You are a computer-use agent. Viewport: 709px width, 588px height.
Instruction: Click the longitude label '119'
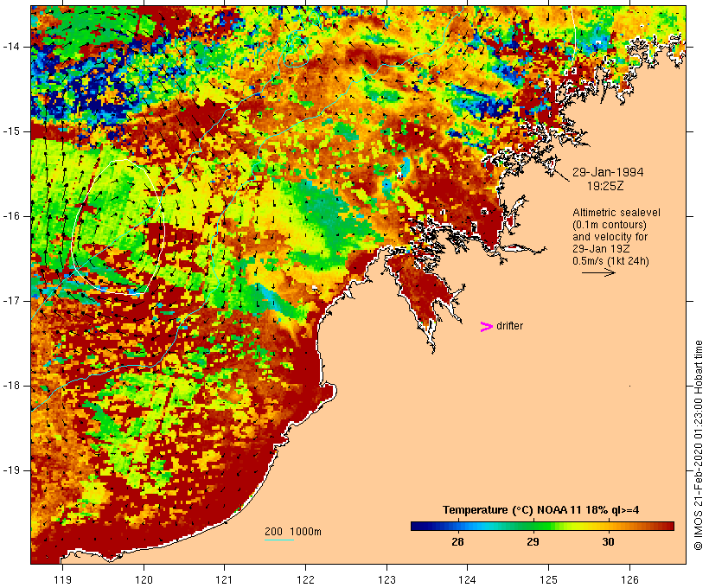pos(62,579)
